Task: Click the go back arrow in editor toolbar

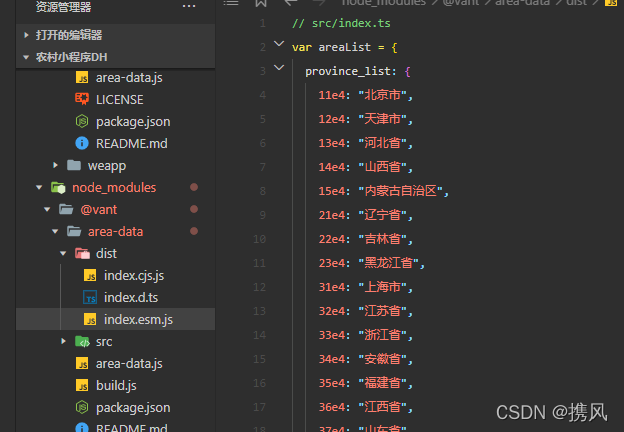Action: pyautogui.click(x=291, y=2)
